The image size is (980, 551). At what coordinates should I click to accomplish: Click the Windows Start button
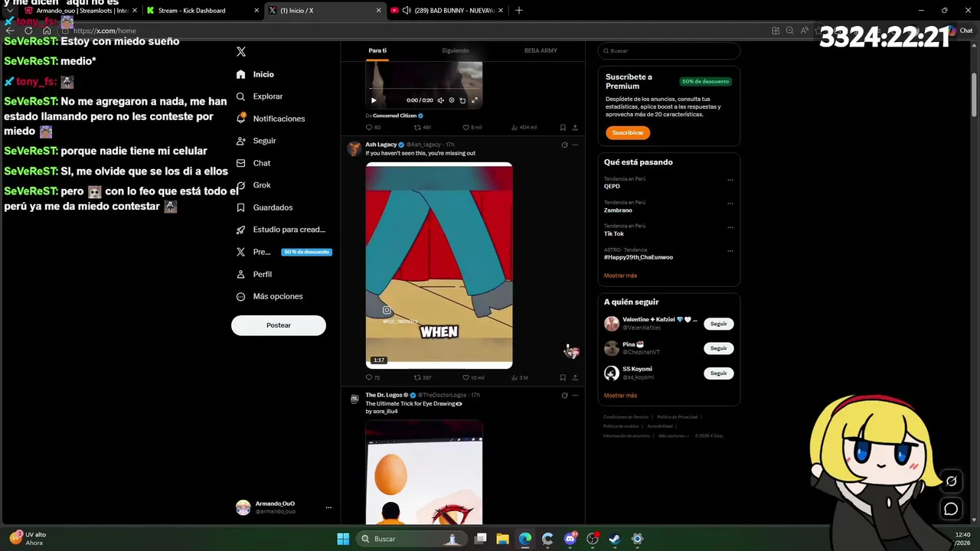tap(343, 539)
